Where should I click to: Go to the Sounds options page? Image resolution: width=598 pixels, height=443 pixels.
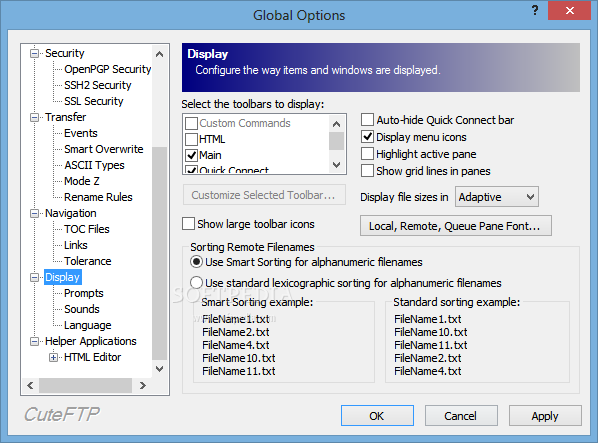click(x=82, y=309)
